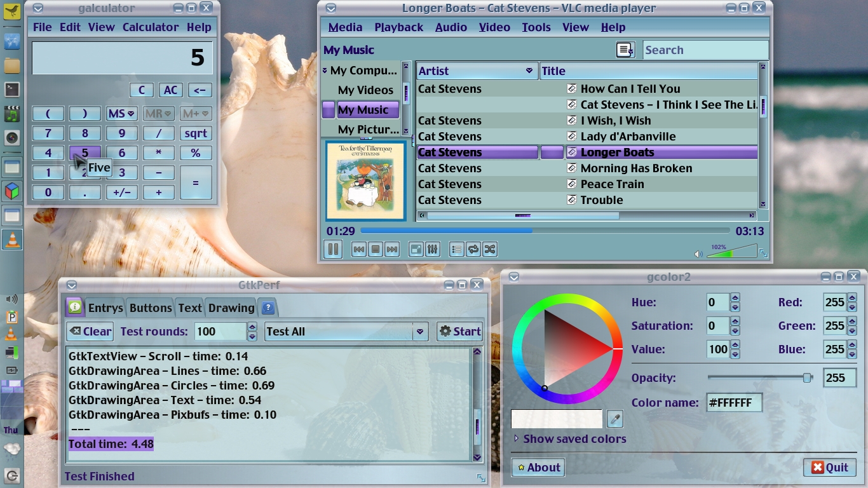The height and width of the screenshot is (488, 868).
Task: Skip to next track in VLC
Action: [x=392, y=250]
